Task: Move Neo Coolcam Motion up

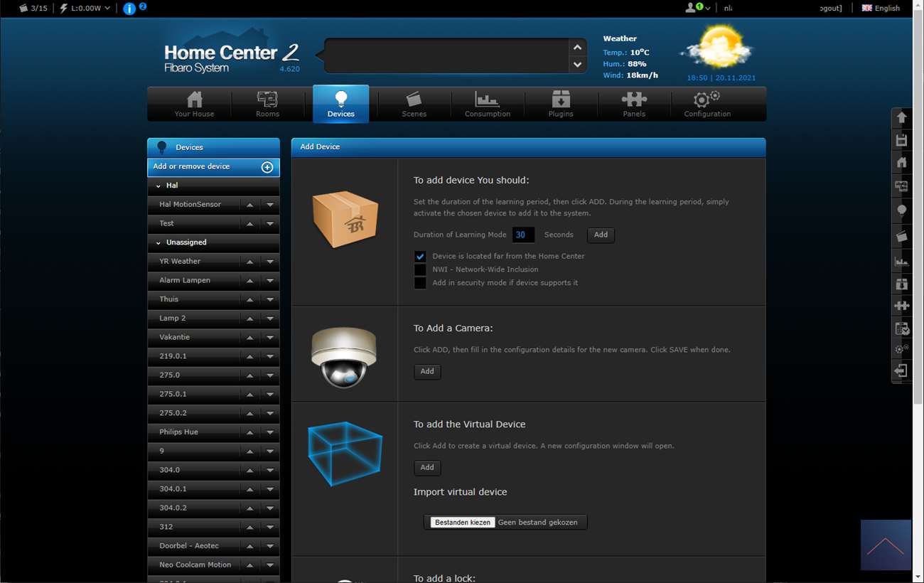Action: (249, 565)
